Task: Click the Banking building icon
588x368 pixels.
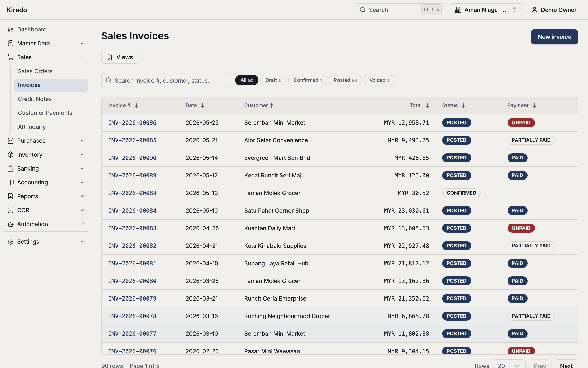Action: (x=10, y=168)
